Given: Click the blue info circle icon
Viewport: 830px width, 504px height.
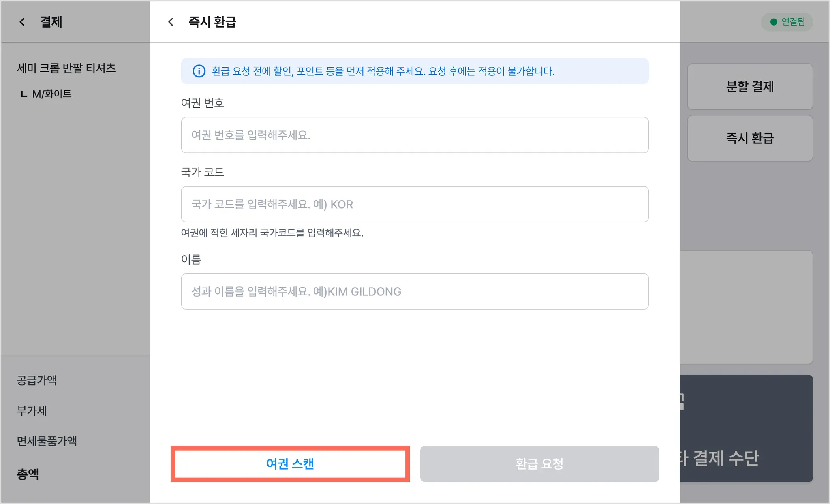Looking at the screenshot, I should [x=199, y=71].
